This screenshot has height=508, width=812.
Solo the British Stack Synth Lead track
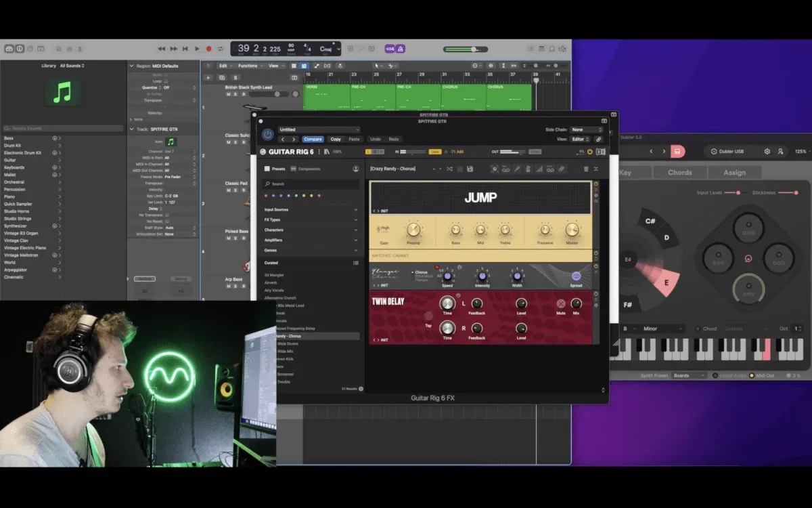pos(235,94)
